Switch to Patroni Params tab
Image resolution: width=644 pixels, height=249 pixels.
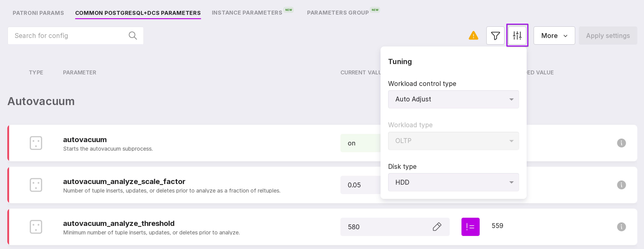(x=38, y=13)
